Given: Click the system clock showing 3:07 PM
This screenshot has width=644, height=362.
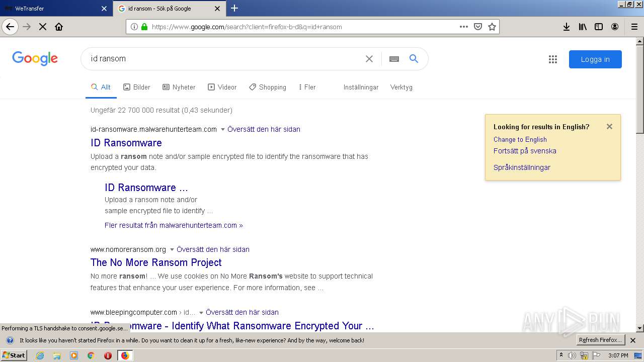Looking at the screenshot, I should pos(618,355).
